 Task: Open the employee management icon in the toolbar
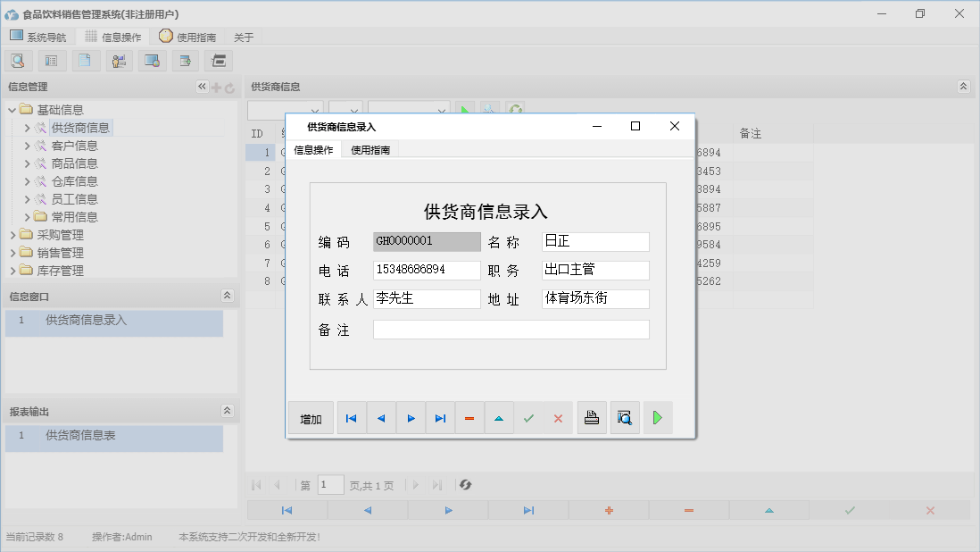(x=119, y=60)
